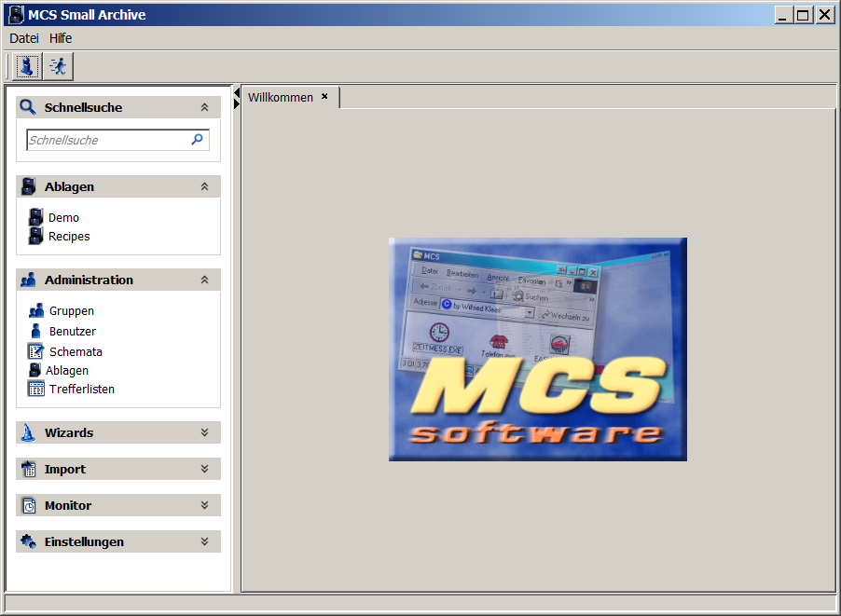Open Ablagen under Administration
841x616 pixels.
tap(68, 370)
